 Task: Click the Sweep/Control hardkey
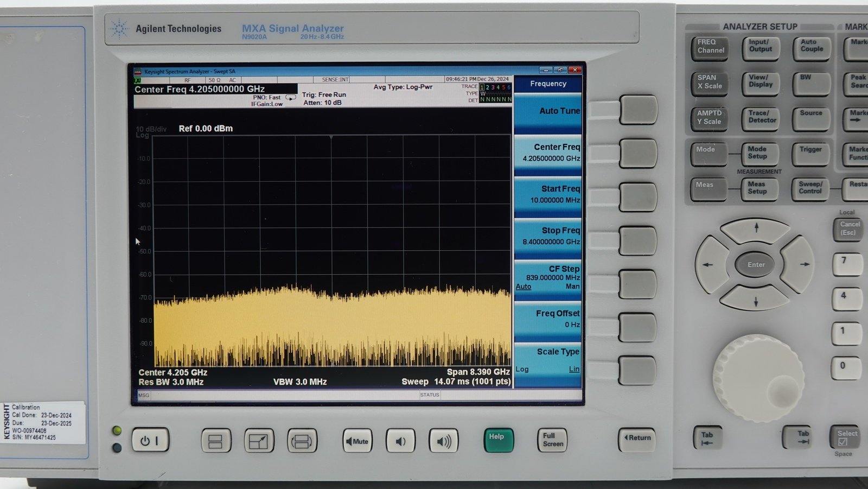point(810,189)
